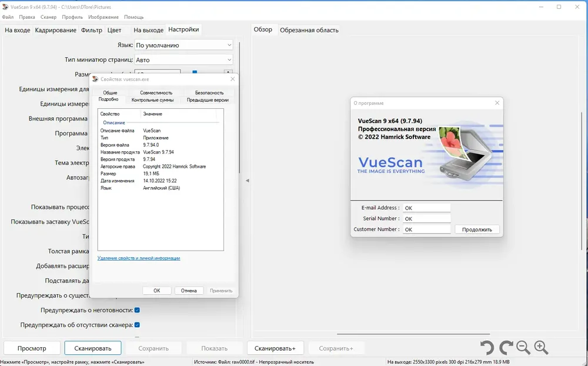
Task: Toggle Предупреждать о неготовности checkbox
Action: (x=137, y=310)
